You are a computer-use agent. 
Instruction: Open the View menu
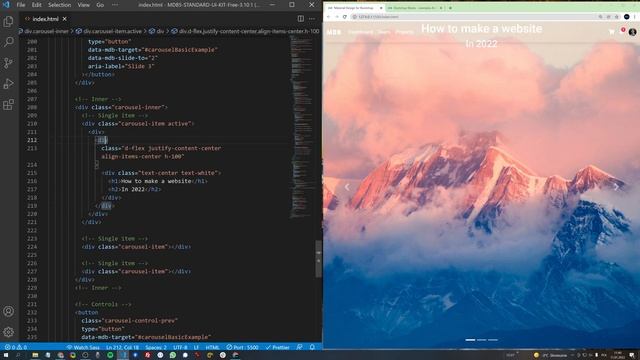coord(83,5)
